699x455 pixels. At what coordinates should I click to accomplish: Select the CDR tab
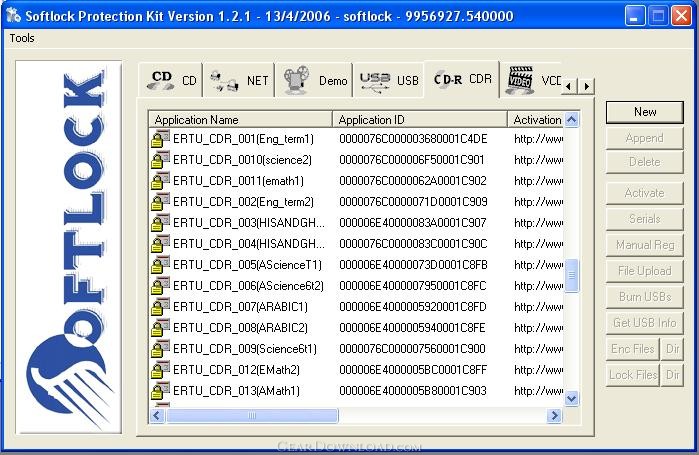point(462,79)
